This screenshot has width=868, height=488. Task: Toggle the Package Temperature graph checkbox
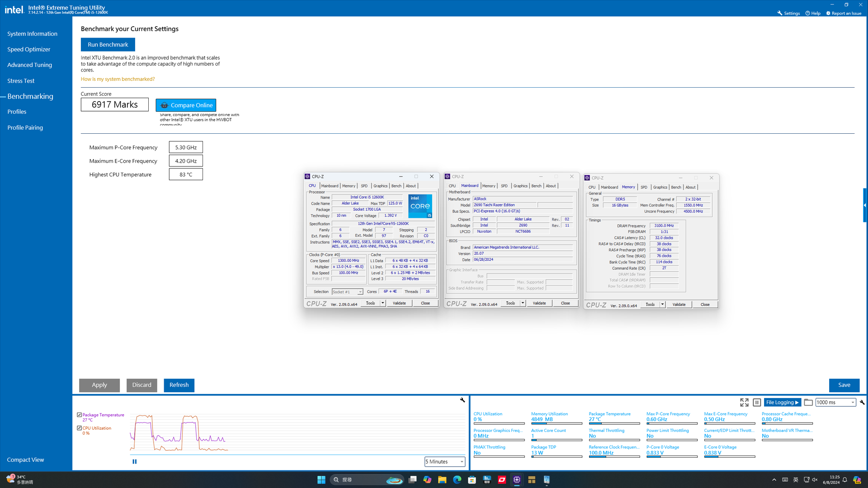pyautogui.click(x=79, y=415)
